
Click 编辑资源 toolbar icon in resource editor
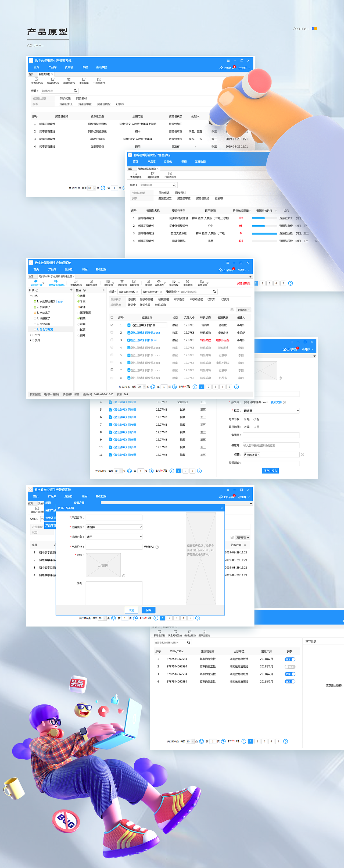(x=134, y=281)
